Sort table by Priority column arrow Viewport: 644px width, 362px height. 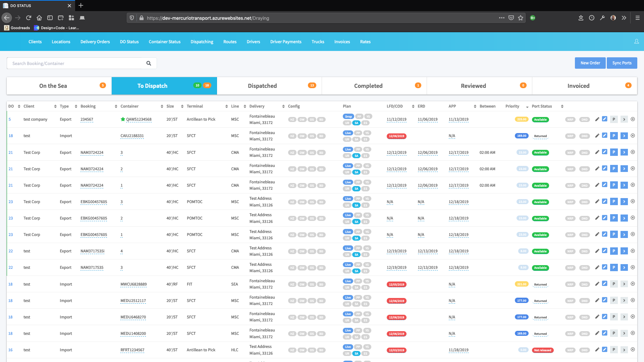pyautogui.click(x=527, y=107)
